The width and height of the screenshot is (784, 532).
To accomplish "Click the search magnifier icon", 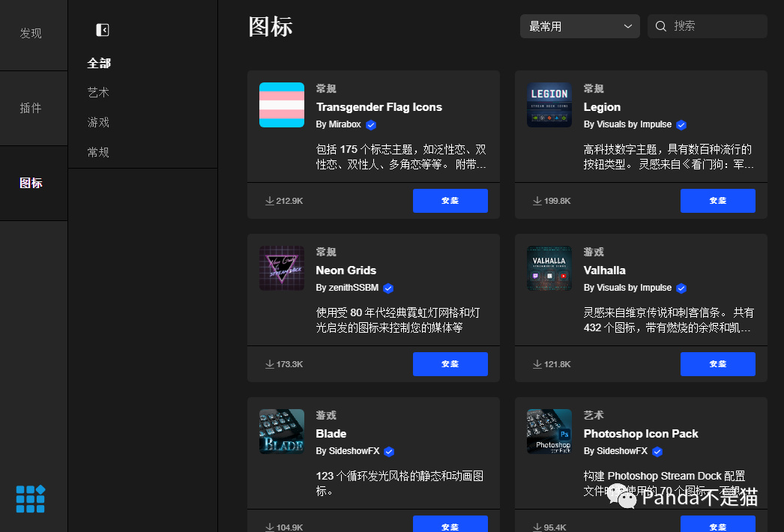I will tap(660, 26).
